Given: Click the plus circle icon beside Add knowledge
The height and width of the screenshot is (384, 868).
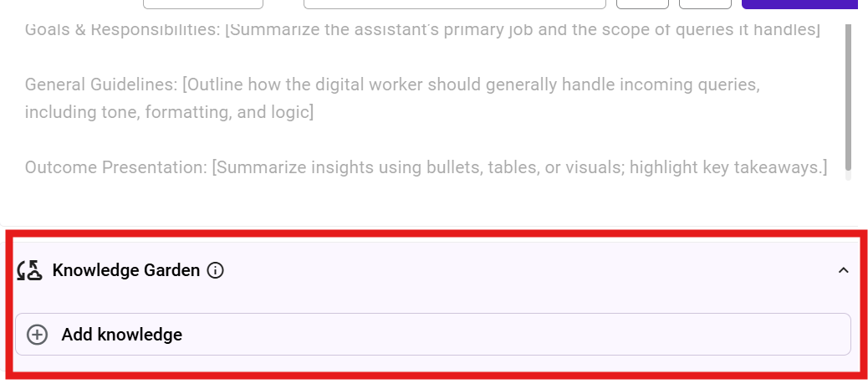Looking at the screenshot, I should tap(38, 335).
